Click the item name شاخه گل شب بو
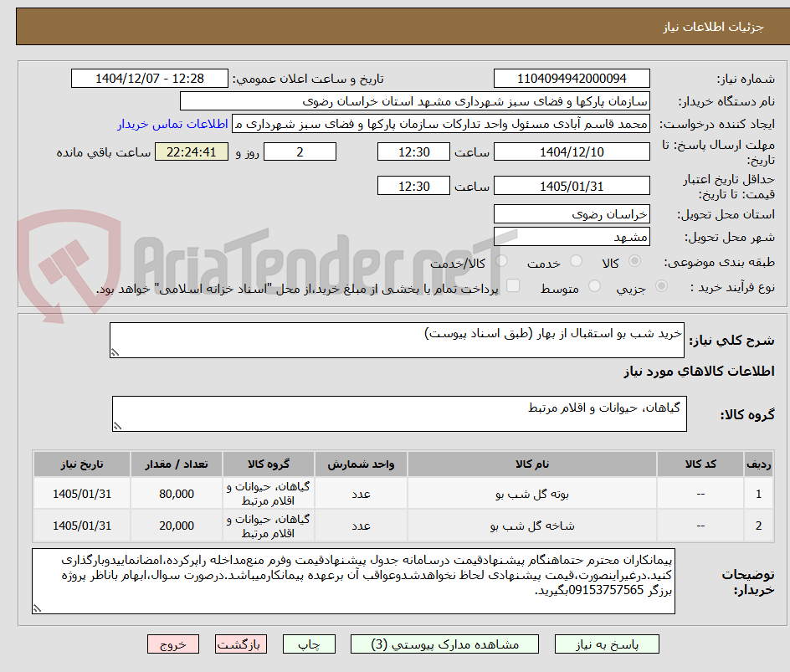Viewport: 790px width, 672px height. (532, 526)
